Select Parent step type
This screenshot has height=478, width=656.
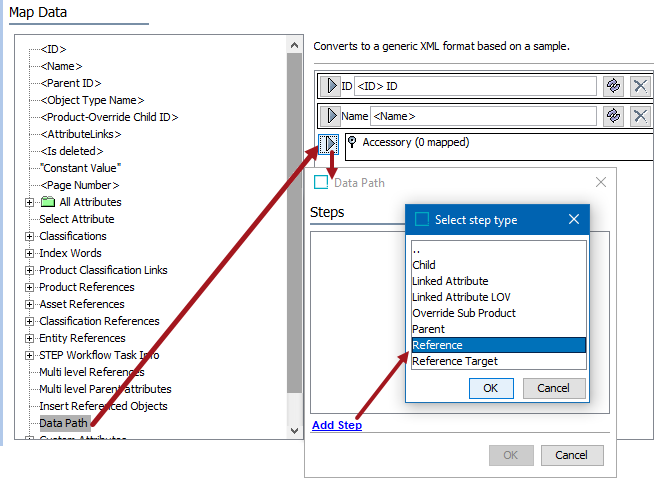tap(498, 329)
